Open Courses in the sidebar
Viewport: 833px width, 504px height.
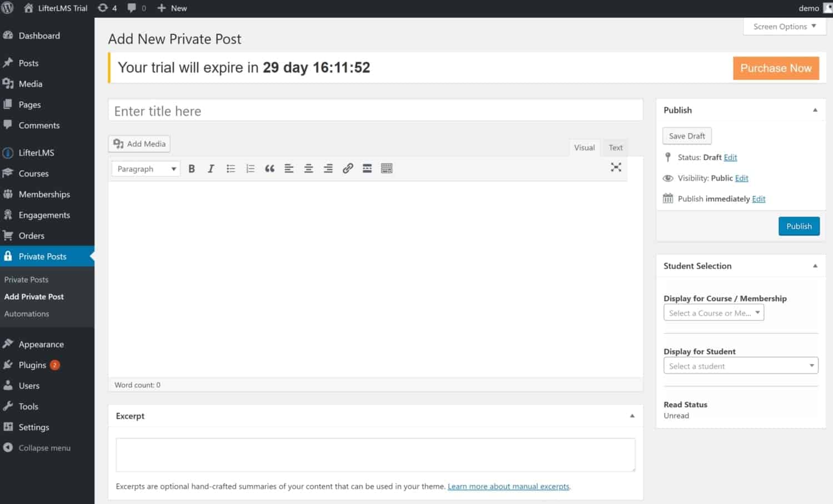[47, 174]
